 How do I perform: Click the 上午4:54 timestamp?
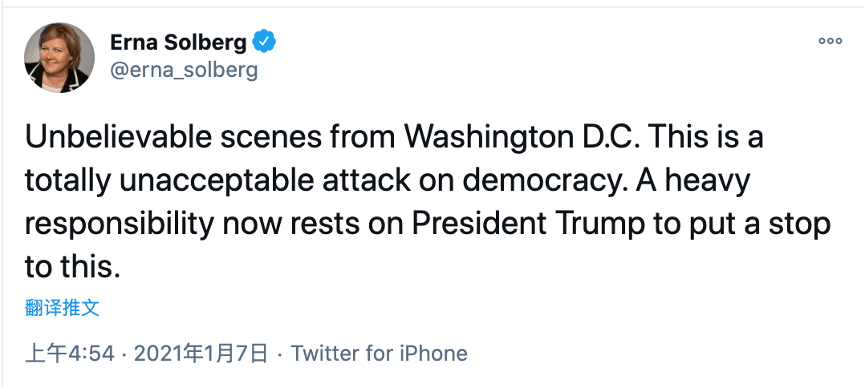tap(70, 354)
